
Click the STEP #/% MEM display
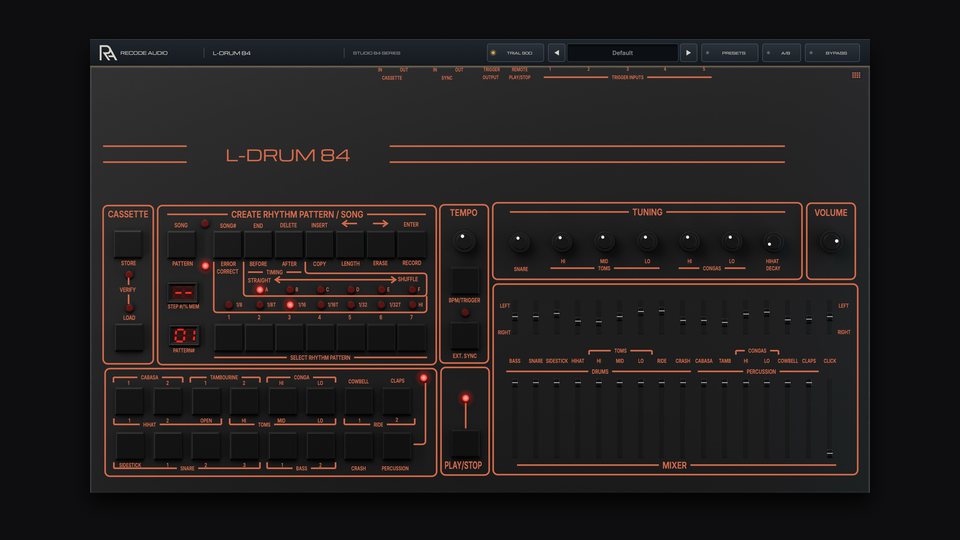coord(183,293)
